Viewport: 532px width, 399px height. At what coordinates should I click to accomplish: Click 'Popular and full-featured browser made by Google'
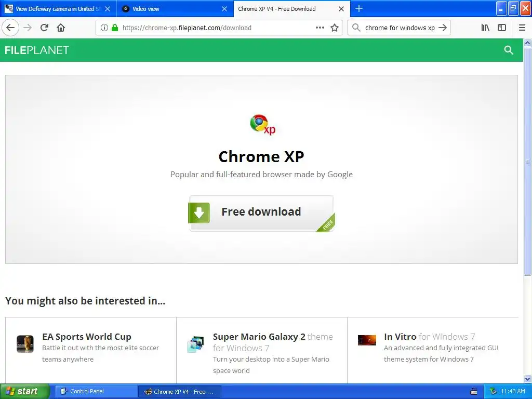(261, 175)
